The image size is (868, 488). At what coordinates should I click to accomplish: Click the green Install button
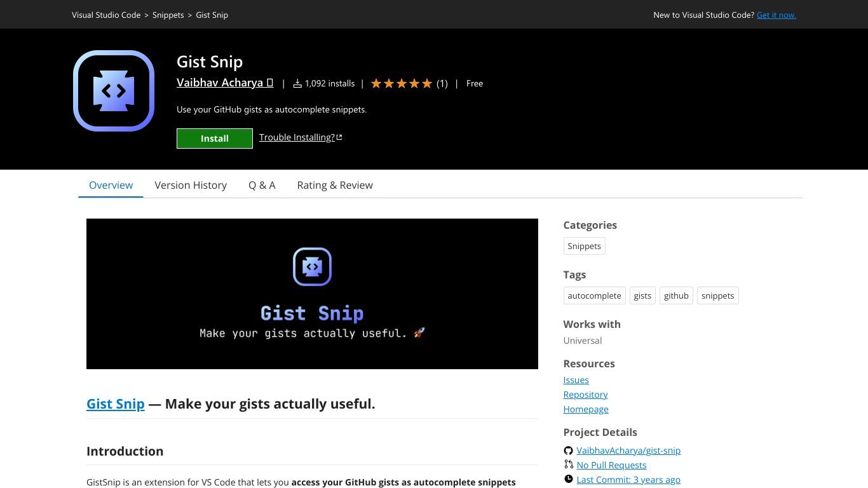tap(215, 139)
